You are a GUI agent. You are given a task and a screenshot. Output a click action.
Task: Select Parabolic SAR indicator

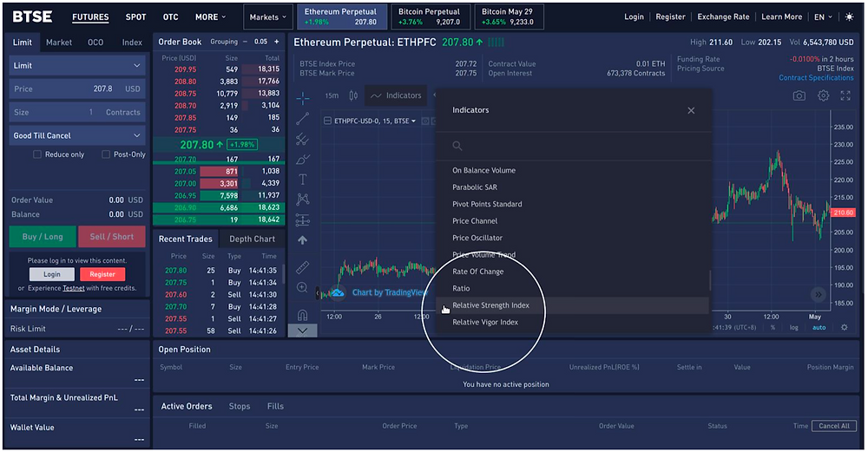[475, 187]
